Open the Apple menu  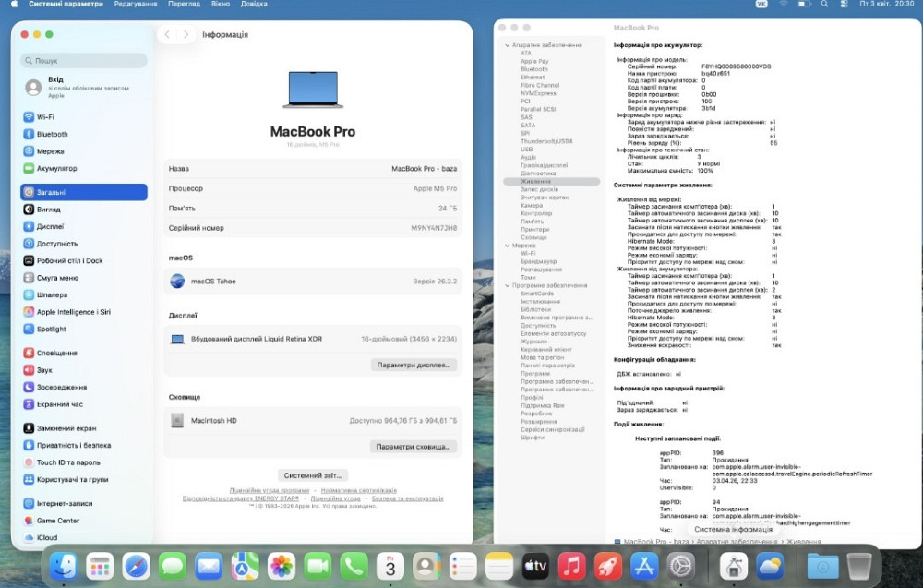(14, 4)
